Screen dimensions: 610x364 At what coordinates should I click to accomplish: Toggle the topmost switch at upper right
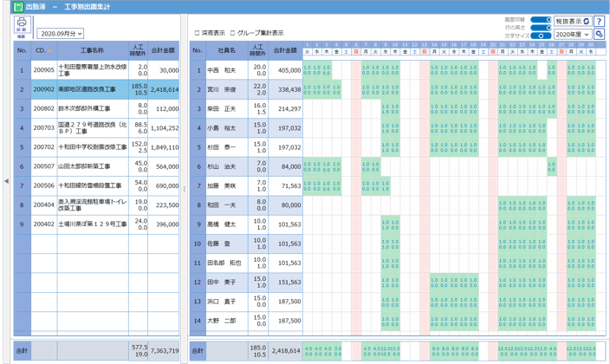542,19
